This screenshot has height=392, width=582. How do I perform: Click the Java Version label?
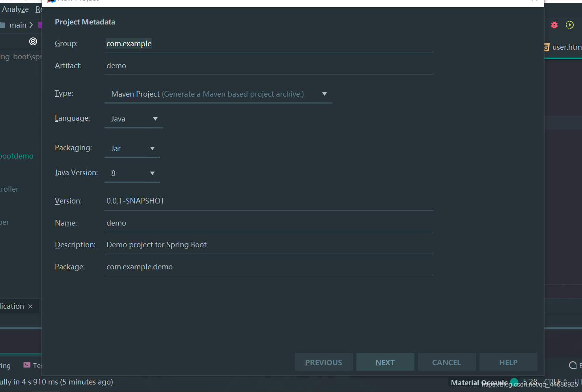coord(76,173)
